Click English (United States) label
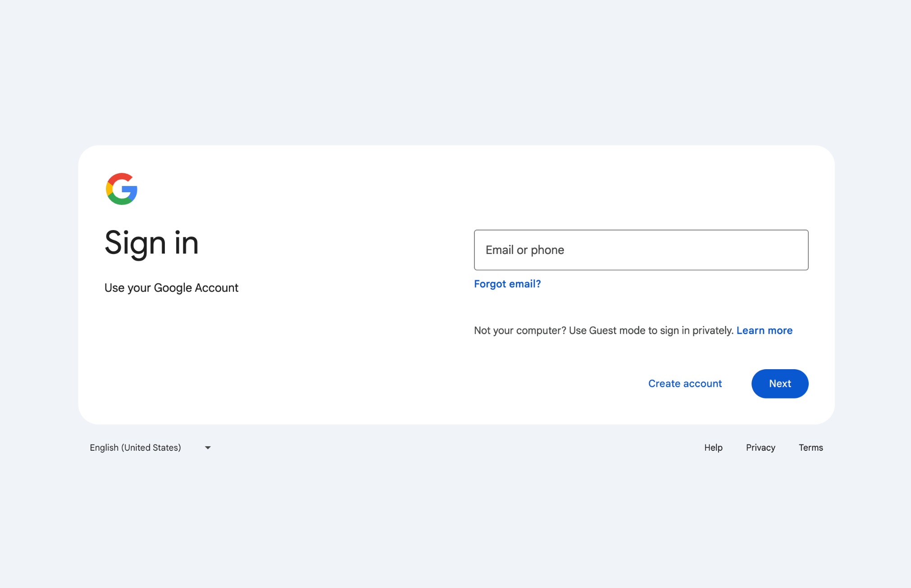 click(x=135, y=447)
